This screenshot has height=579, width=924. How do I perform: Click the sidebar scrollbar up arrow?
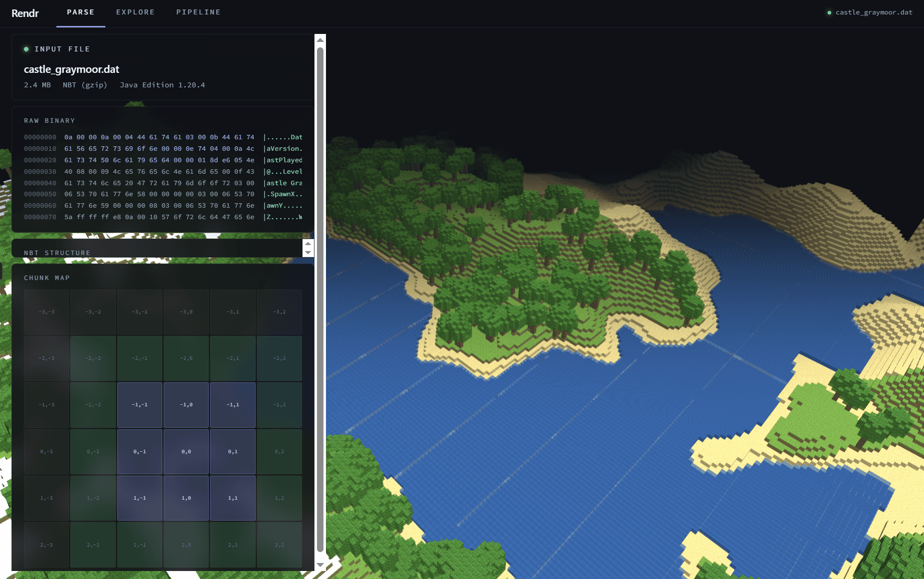(320, 40)
